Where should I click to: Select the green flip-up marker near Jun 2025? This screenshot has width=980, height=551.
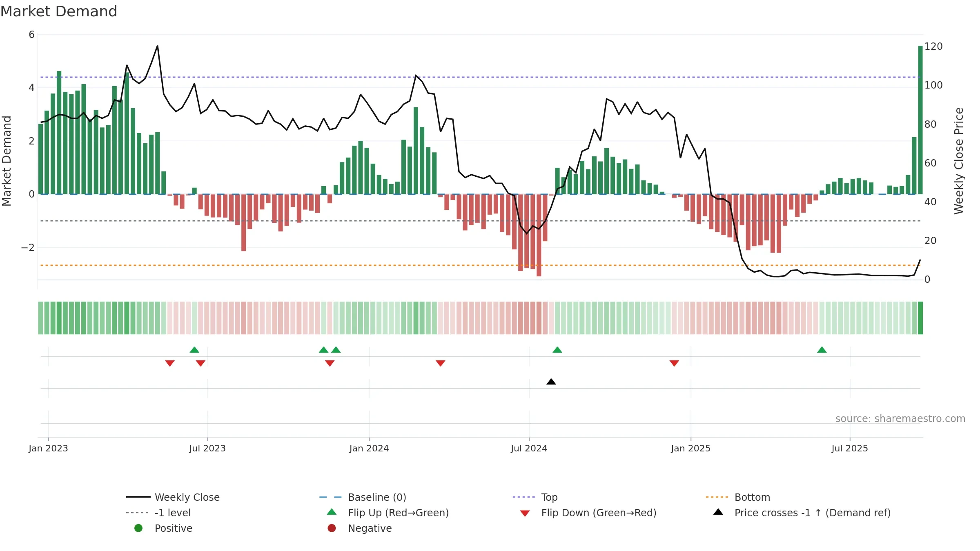click(822, 350)
